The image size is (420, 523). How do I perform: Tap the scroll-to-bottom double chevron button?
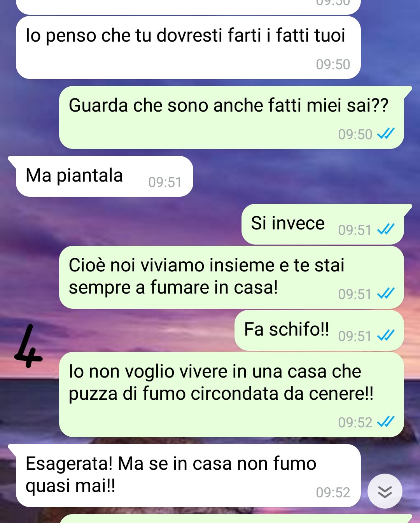coord(385,491)
